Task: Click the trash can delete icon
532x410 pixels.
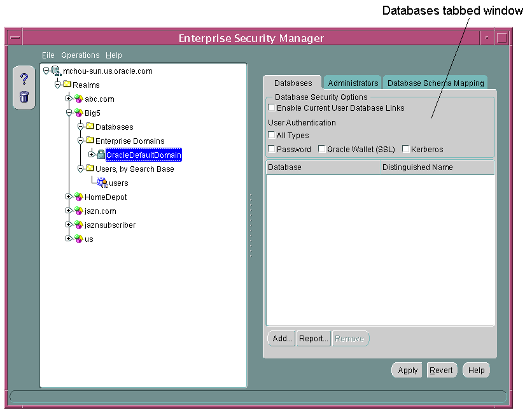Action: tap(24, 97)
